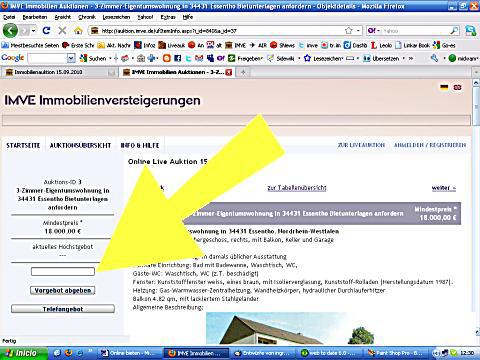This screenshot has height=360, width=480.
Task: Open the zur Tabellenübersicht link
Action: point(297,188)
